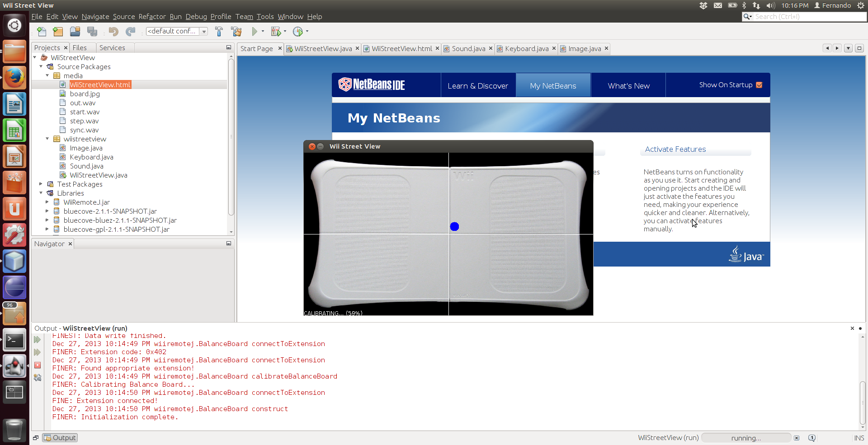Click the Re-run icon in Output panel

(x=38, y=340)
